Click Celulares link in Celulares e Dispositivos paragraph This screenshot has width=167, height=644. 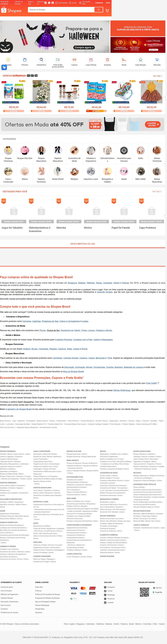click(27, 321)
